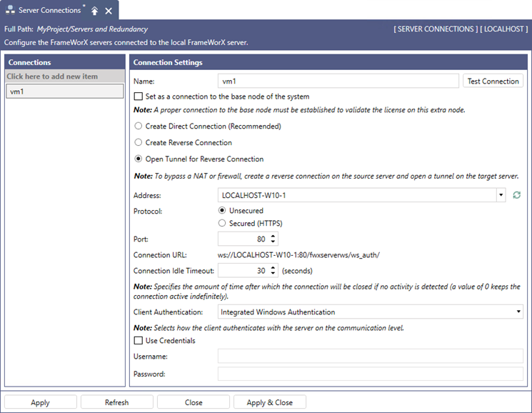The image size is (532, 413).
Task: Close the Server Connections tab
Action: coord(109,11)
